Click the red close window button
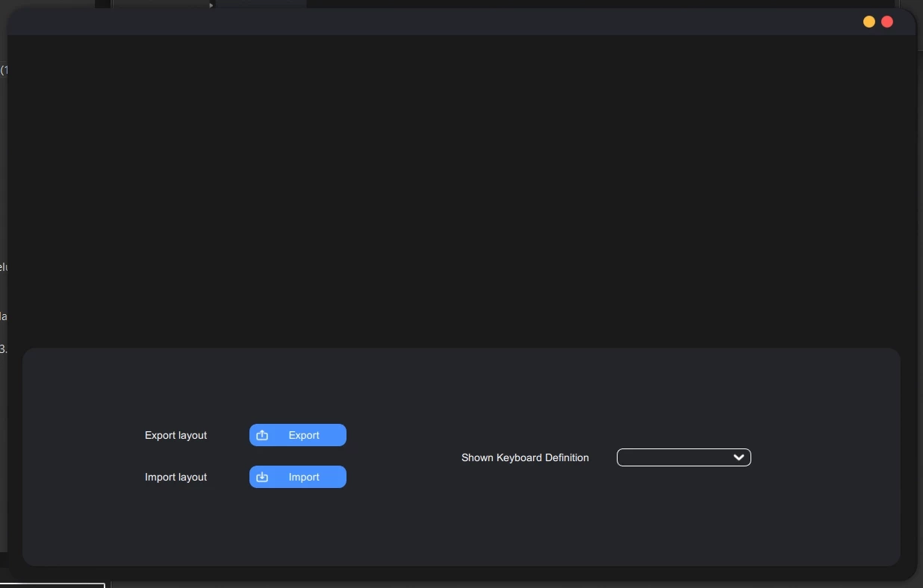The width and height of the screenshot is (923, 588). [887, 22]
